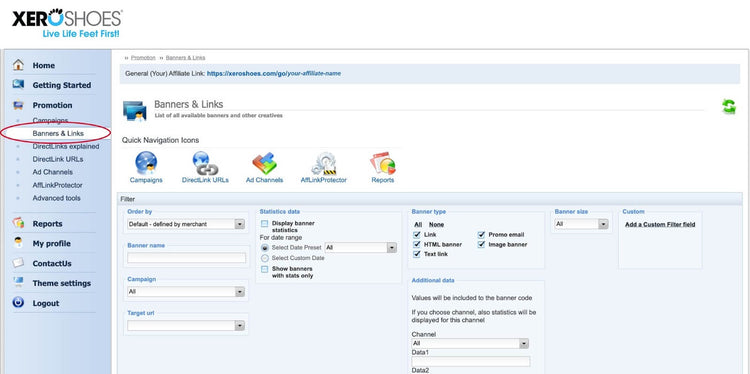The image size is (750, 374).
Task: Click the general affiliate link URL
Action: (x=274, y=74)
